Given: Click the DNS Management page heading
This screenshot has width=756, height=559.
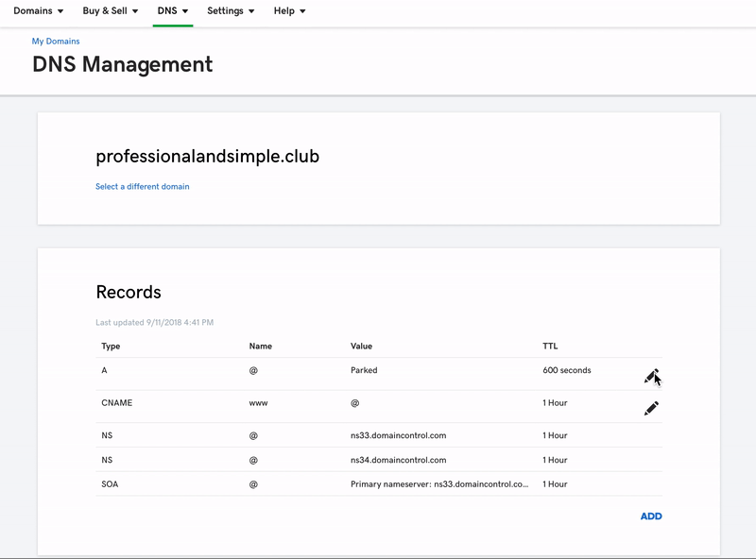Looking at the screenshot, I should pyautogui.click(x=123, y=64).
